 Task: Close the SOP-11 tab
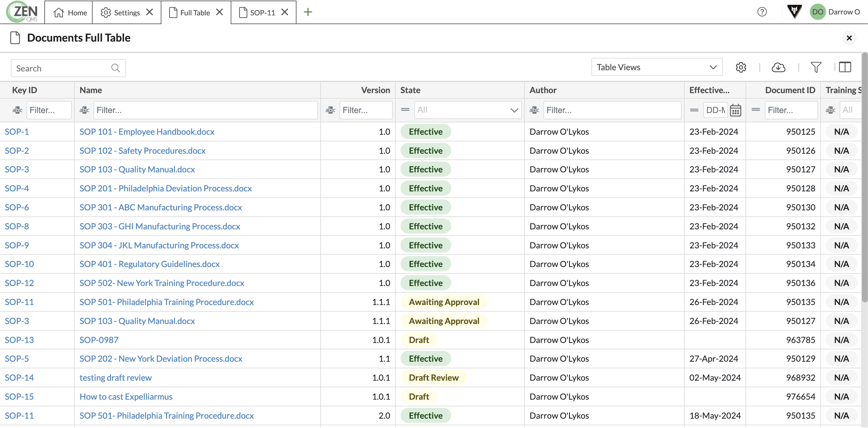click(285, 12)
